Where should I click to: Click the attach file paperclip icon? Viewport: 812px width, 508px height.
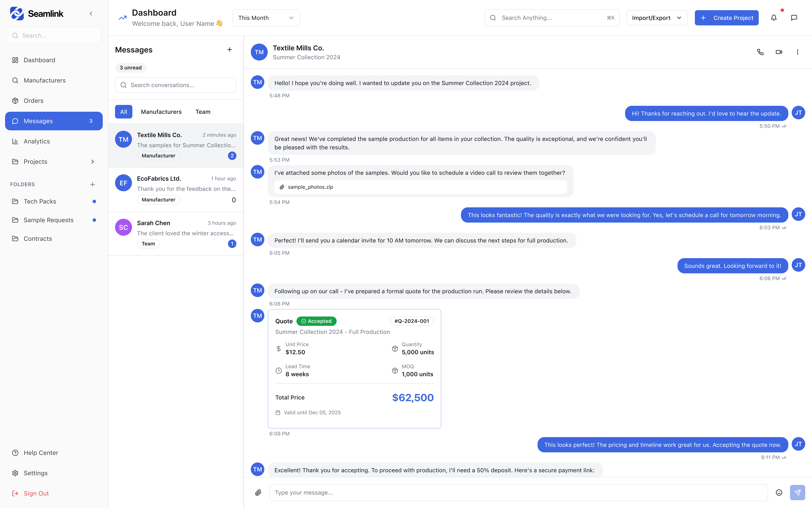[x=258, y=493]
